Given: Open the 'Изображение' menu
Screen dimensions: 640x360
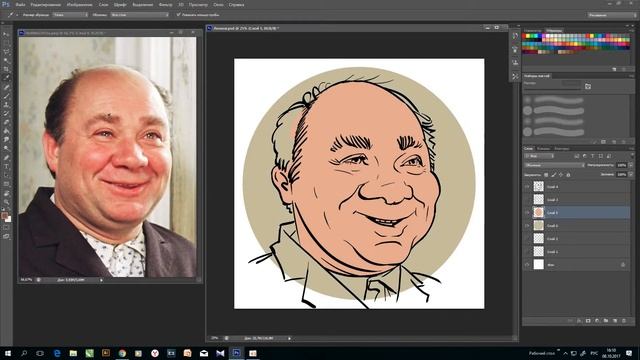Looking at the screenshot, I should [79, 5].
